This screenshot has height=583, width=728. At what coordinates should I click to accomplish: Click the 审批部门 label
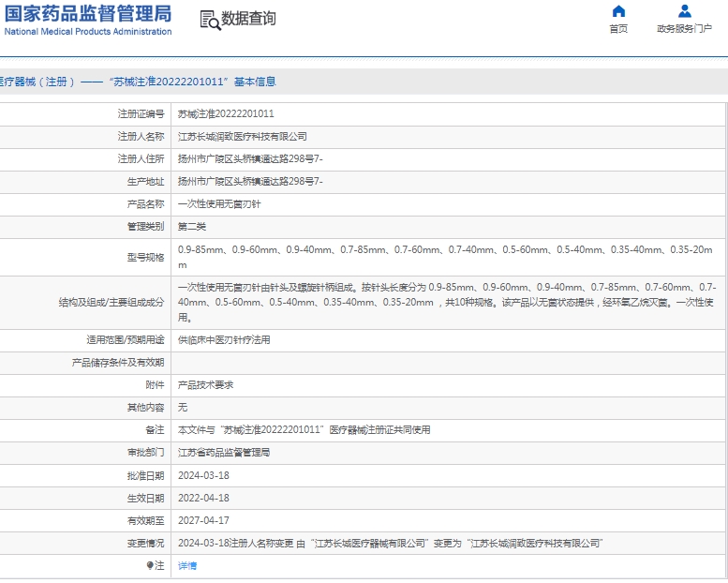tap(146, 453)
